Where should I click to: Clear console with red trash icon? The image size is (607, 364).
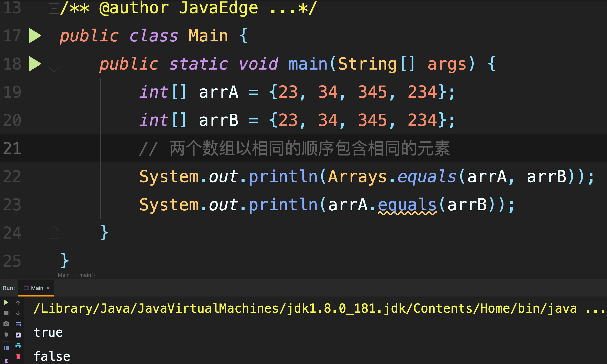(18, 357)
